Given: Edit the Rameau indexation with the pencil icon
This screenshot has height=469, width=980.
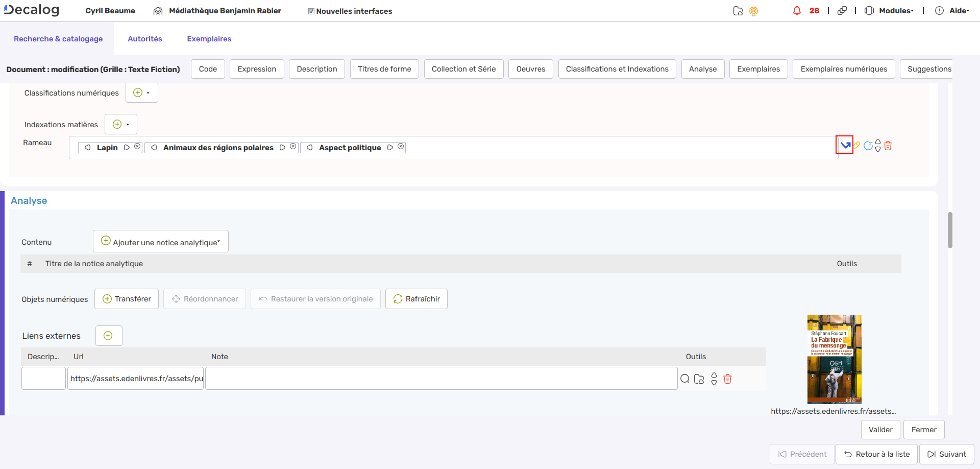Looking at the screenshot, I should click(856, 145).
